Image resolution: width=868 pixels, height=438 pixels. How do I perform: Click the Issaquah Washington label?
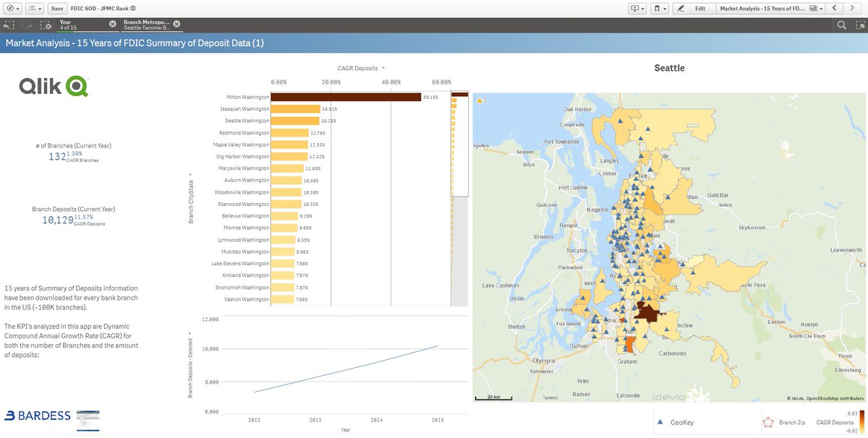[244, 109]
